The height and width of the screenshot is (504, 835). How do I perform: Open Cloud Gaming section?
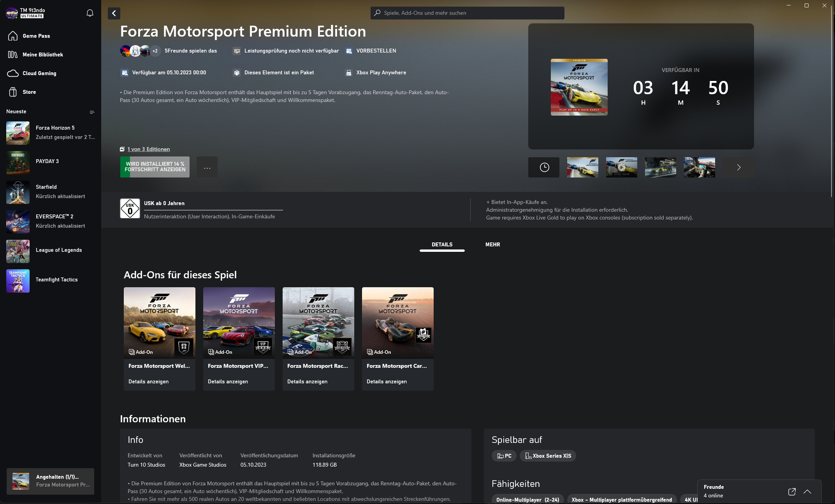pos(39,73)
